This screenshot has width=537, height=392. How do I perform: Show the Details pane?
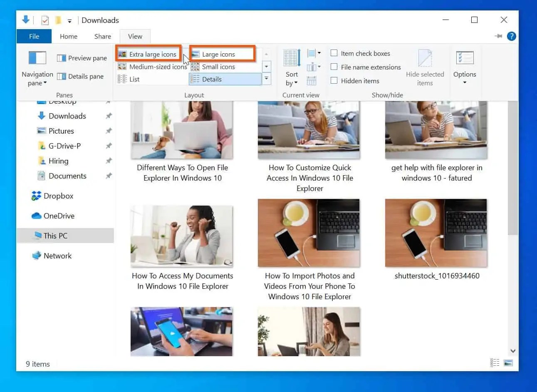(x=81, y=76)
